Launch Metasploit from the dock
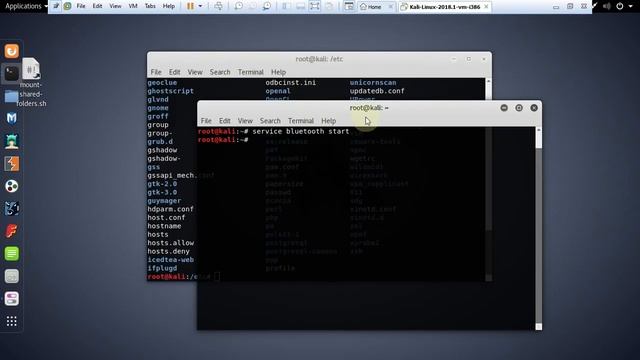 [x=11, y=118]
